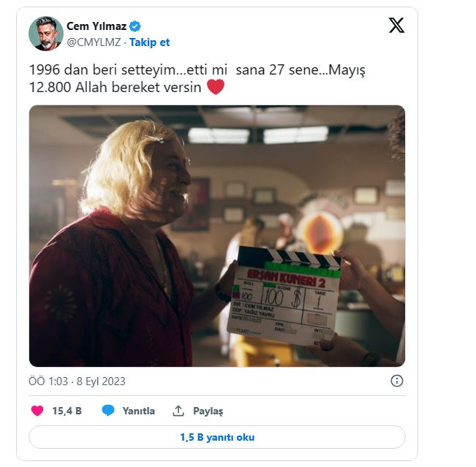Open Cem Yılmaz profile avatar
The height and width of the screenshot is (467, 476).
(x=45, y=34)
